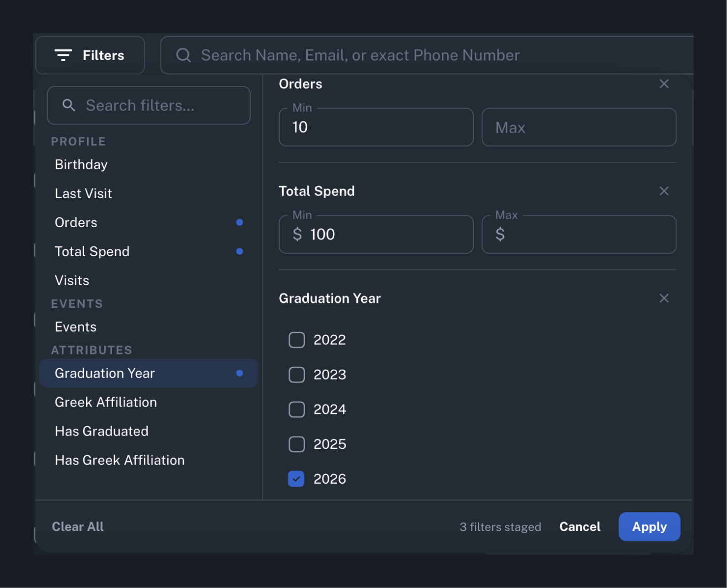Edit the Orders Min field showing 10
Image resolution: width=727 pixels, height=588 pixels.
376,127
